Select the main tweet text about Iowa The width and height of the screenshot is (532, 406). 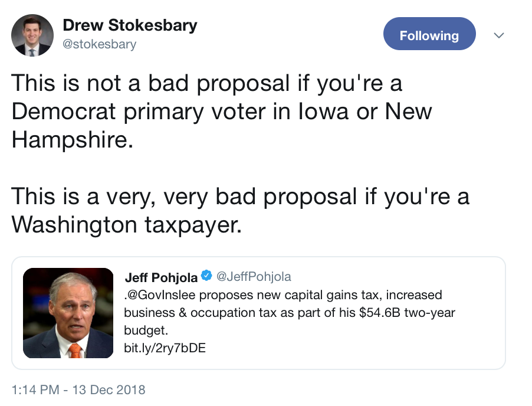pos(222,112)
